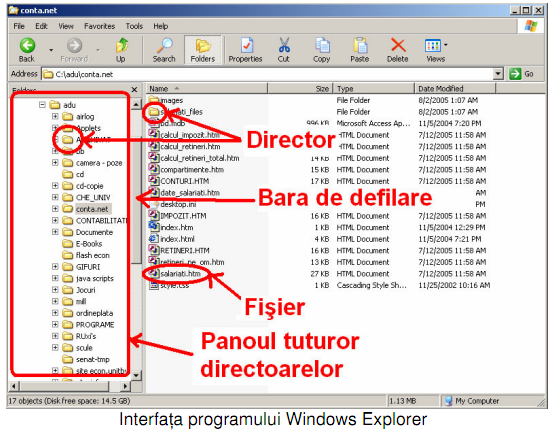Click the Cut scissors icon
This screenshot has width=556, height=441.
tap(284, 45)
